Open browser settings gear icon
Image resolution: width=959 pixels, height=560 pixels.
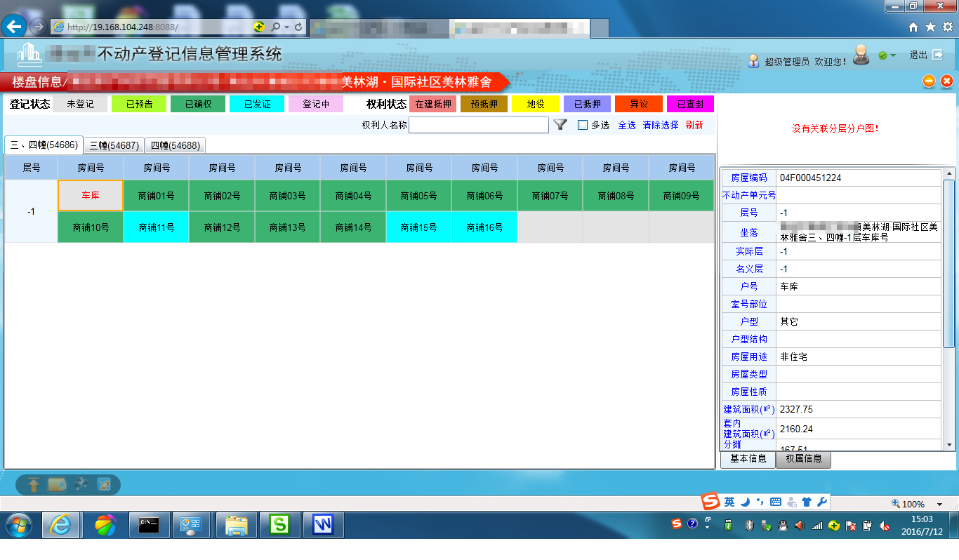tap(947, 27)
